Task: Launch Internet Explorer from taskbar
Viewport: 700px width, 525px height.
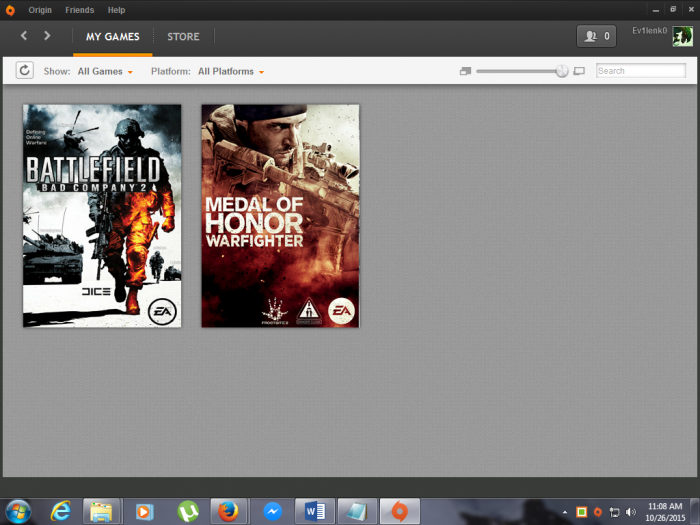Action: coord(61,512)
